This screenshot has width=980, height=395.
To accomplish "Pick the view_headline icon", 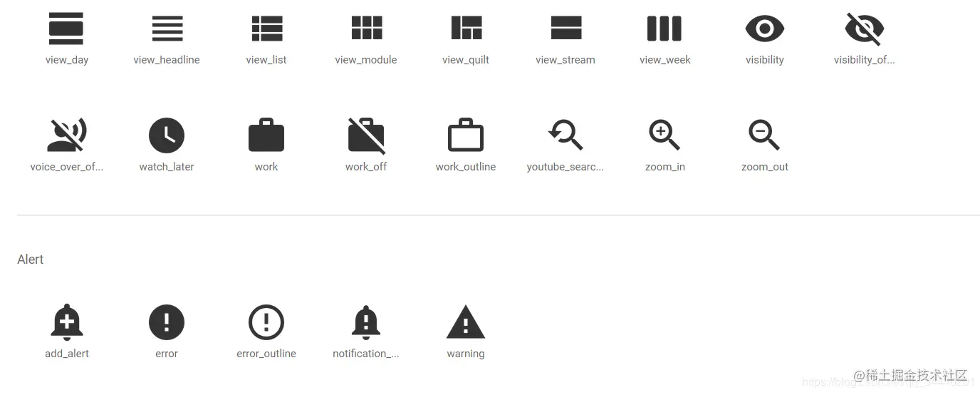I will 167,29.
